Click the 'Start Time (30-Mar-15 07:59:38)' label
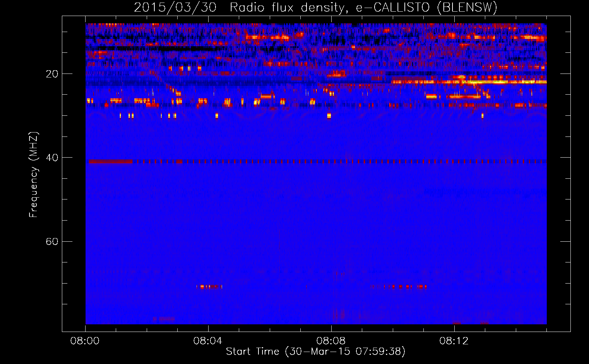The image size is (589, 364). (316, 352)
